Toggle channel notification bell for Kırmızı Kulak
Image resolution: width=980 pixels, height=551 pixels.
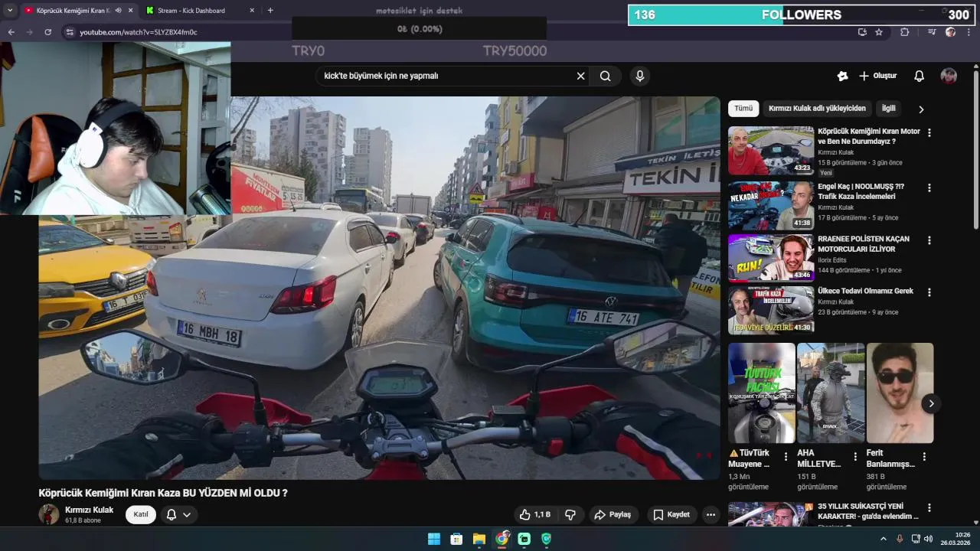tap(178, 515)
